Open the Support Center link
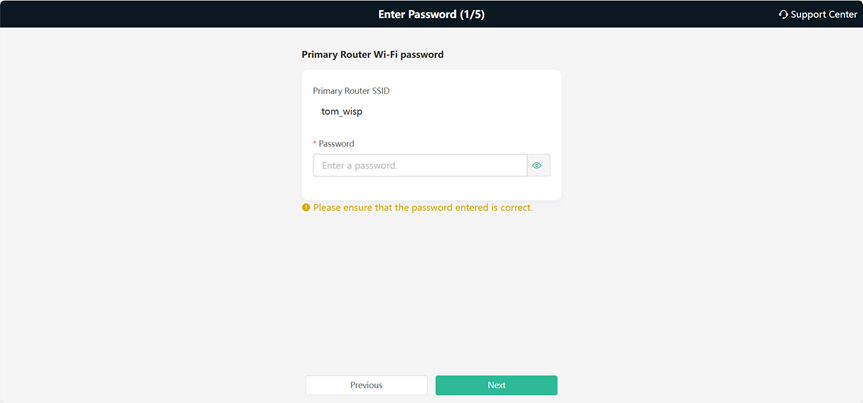 pyautogui.click(x=818, y=15)
